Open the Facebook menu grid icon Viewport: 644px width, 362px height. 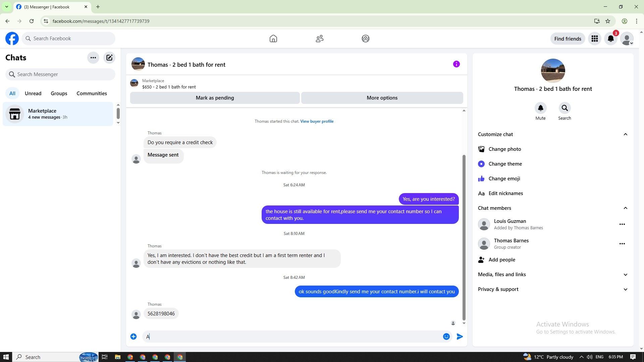point(595,39)
